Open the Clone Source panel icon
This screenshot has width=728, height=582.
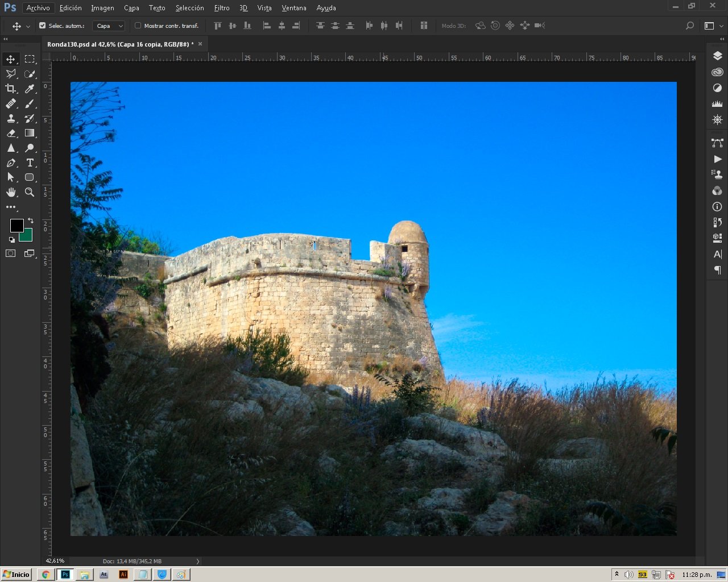(x=717, y=174)
